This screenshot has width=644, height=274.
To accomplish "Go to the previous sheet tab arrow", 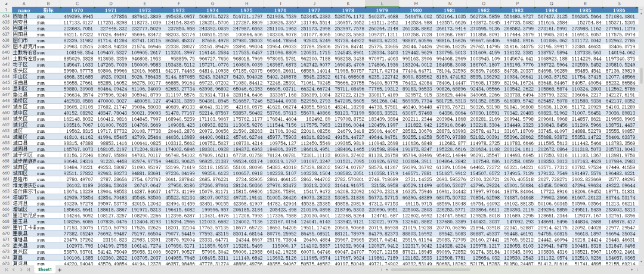I will [x=14, y=270].
